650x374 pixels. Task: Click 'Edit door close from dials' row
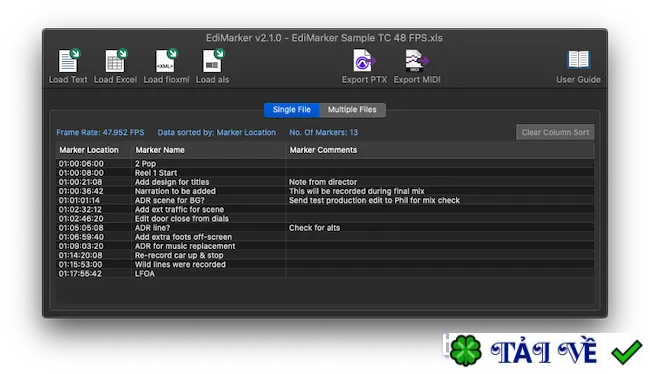click(325, 219)
